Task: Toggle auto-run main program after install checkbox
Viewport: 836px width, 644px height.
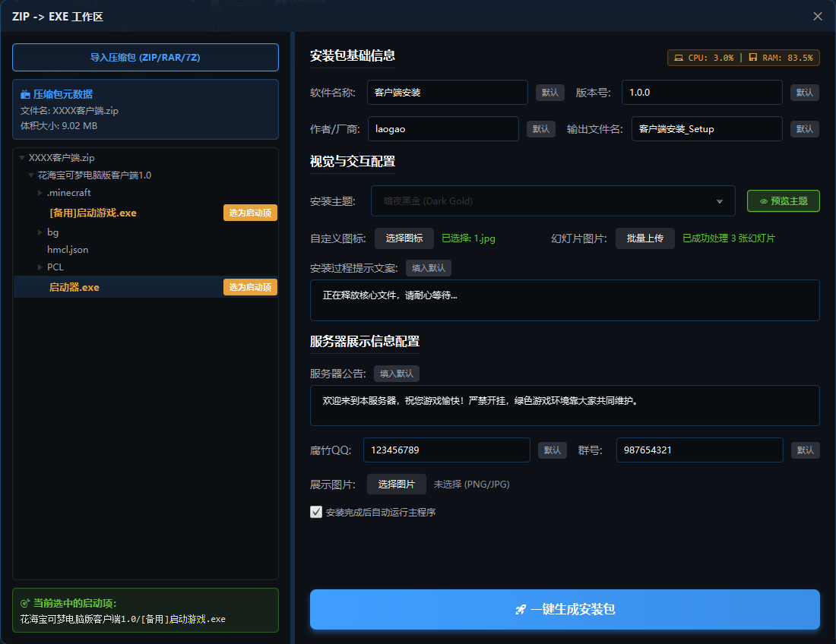Action: (316, 512)
